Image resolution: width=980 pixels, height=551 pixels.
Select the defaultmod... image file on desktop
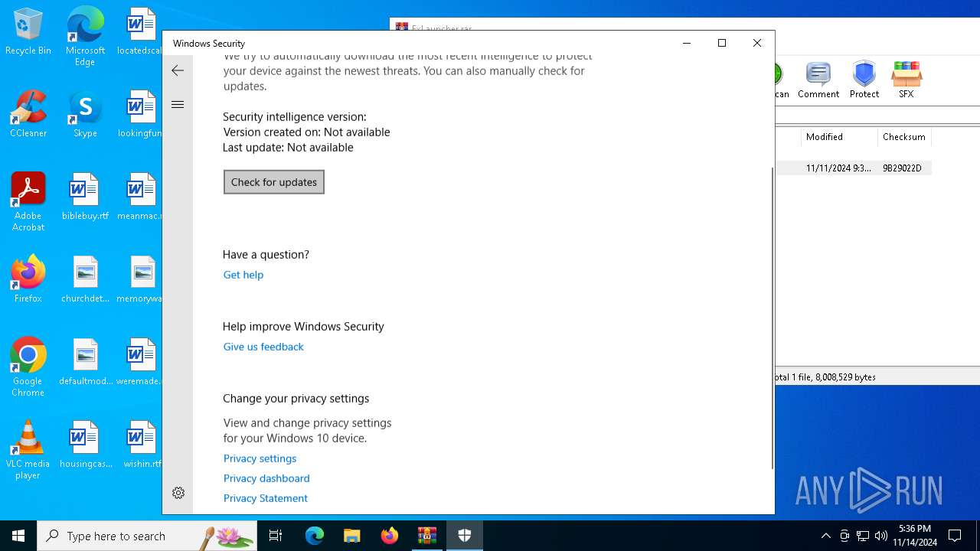pos(85,362)
